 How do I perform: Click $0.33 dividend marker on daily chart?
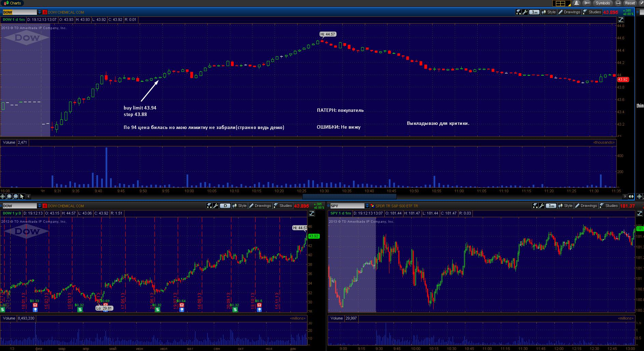[35, 305]
